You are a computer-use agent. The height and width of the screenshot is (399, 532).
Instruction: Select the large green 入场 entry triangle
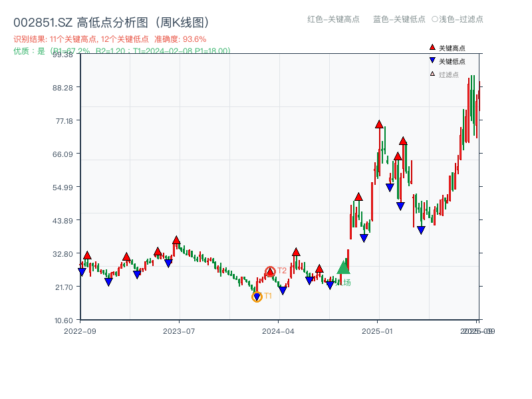pos(343,267)
